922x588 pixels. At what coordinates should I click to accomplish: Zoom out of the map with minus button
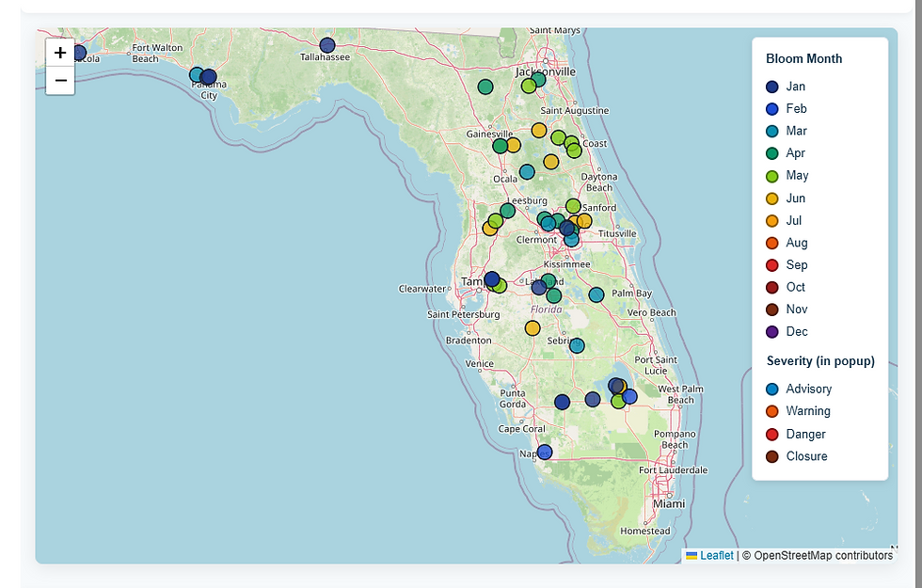tap(60, 81)
